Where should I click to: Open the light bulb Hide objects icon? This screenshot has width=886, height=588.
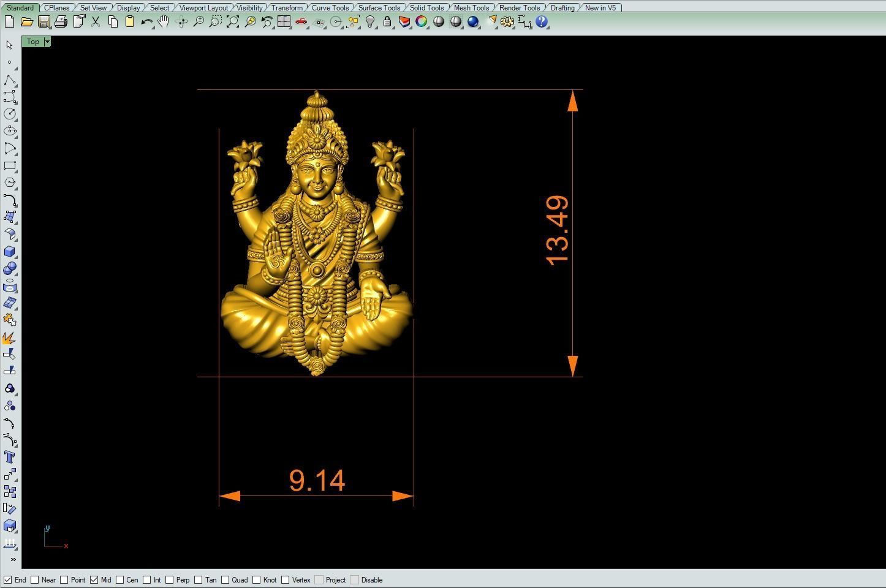point(370,21)
